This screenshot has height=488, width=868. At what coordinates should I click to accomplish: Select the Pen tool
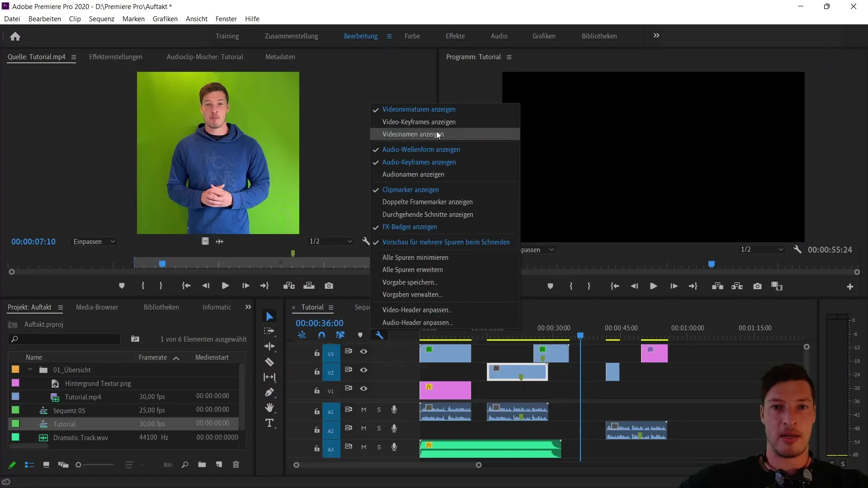pos(269,392)
